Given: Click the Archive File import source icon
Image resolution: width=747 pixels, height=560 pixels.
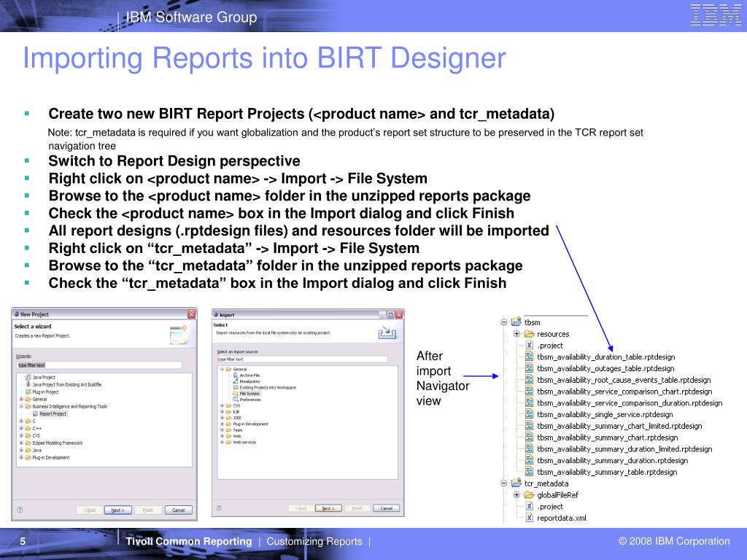Looking at the screenshot, I should pyautogui.click(x=236, y=376).
